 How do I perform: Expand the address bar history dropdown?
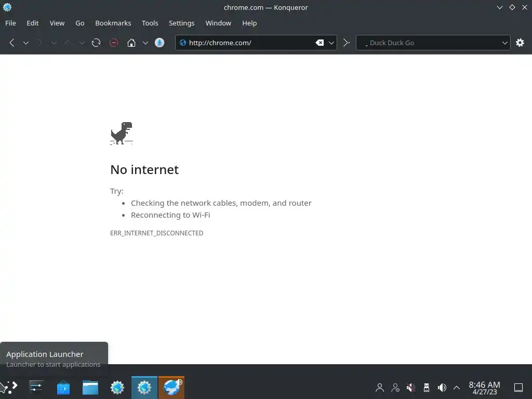331,43
